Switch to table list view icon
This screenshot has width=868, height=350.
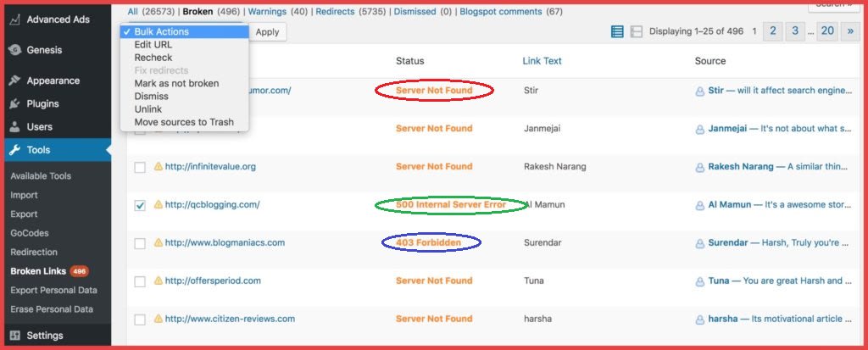617,31
